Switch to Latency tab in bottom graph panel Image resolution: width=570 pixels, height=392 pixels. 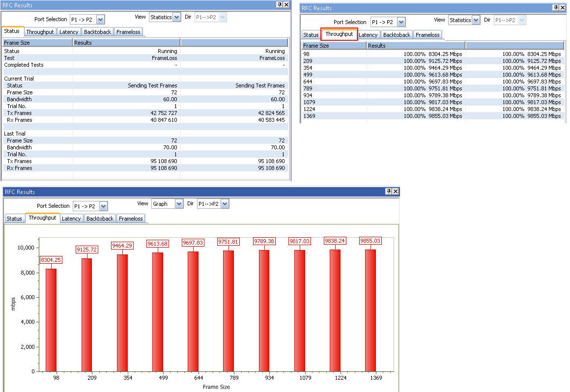71,219
